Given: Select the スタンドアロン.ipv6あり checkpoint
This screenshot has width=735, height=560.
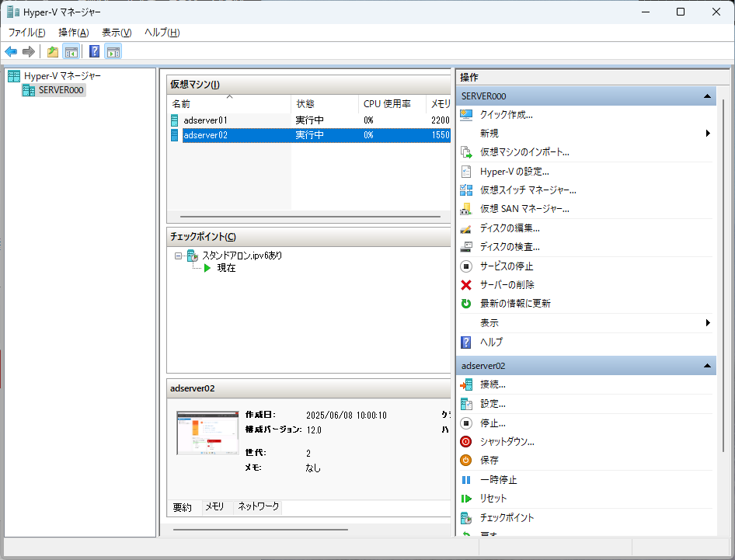Looking at the screenshot, I should [242, 256].
